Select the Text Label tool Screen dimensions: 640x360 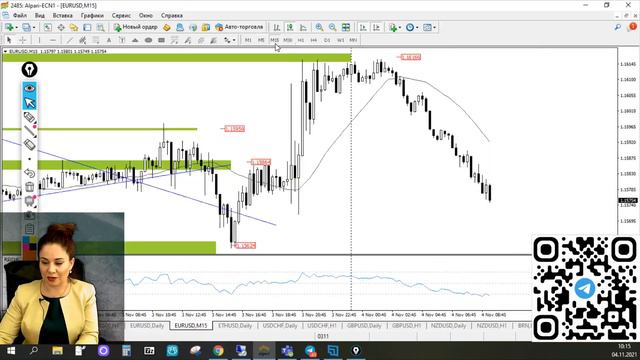122,40
